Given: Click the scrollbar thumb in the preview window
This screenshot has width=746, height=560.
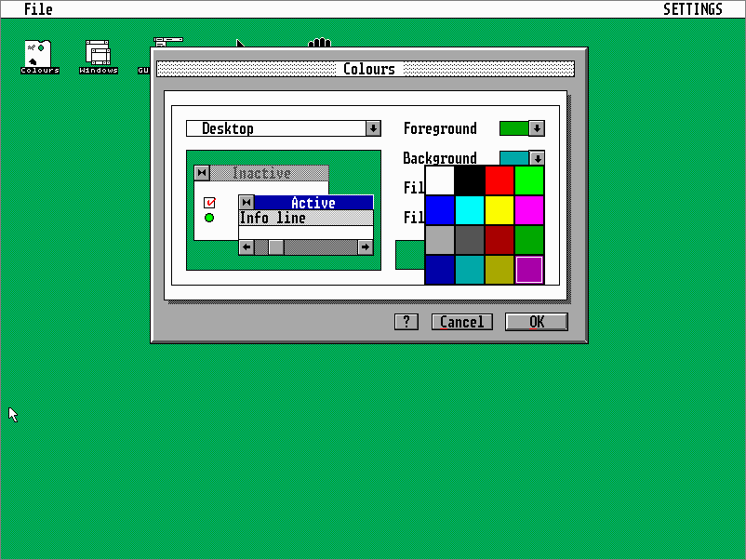Looking at the screenshot, I should click(275, 247).
